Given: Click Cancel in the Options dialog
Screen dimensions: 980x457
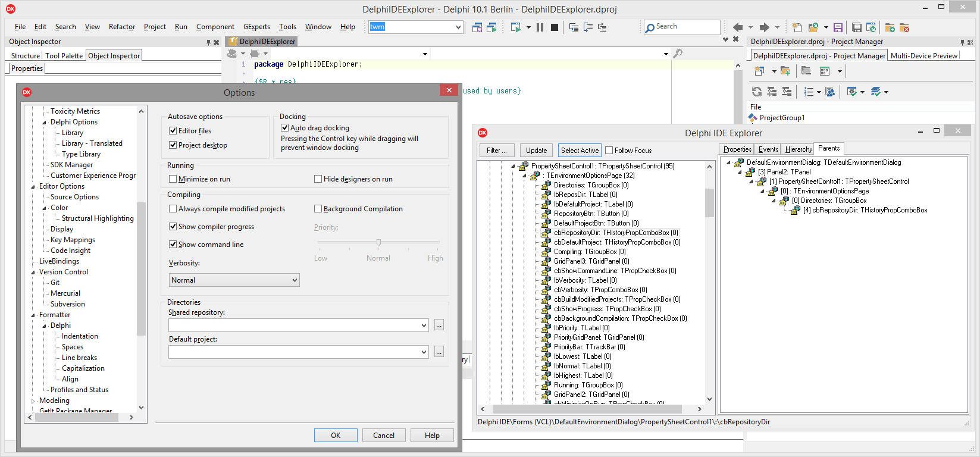Looking at the screenshot, I should (x=384, y=436).
